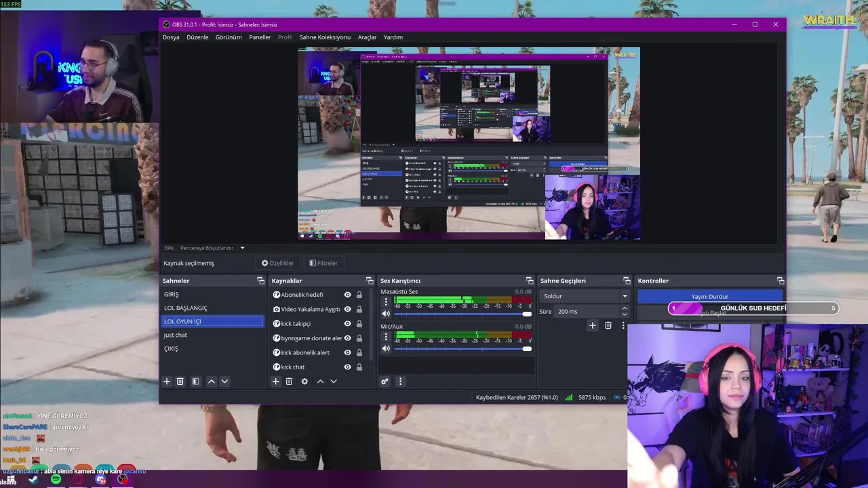The image size is (868, 488).
Task: Mute Mic/Aux with speaker icon
Action: (386, 348)
